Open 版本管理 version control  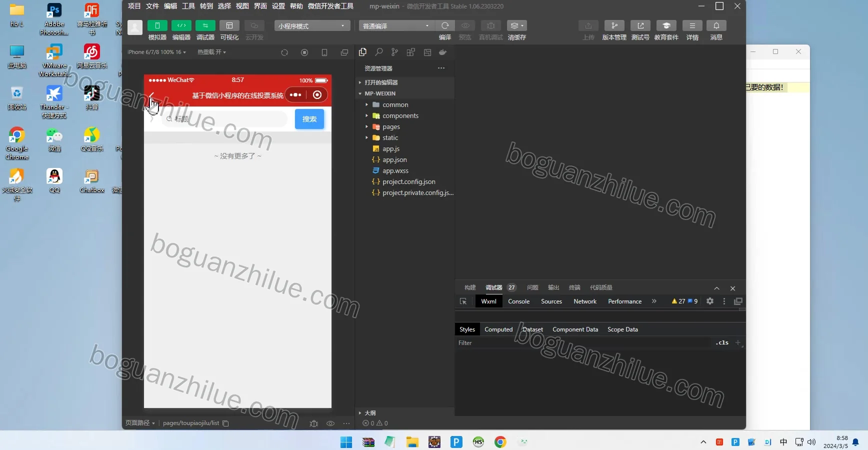(614, 25)
